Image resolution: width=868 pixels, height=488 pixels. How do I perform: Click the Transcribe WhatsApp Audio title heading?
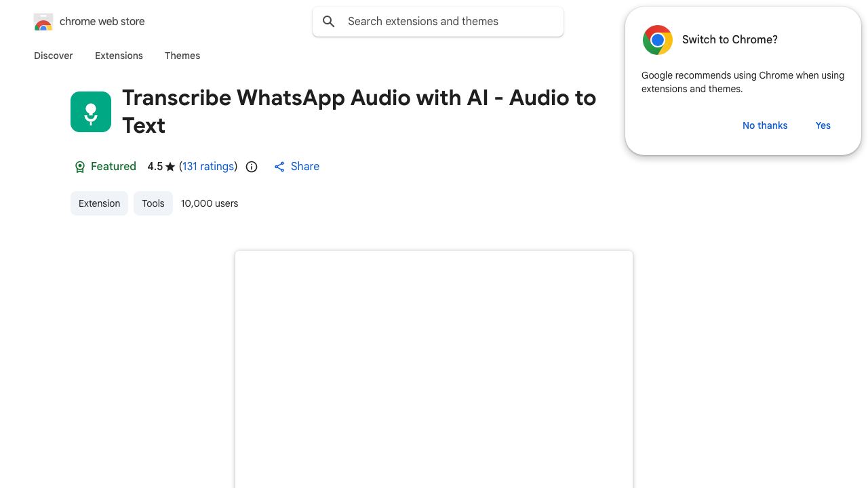point(359,112)
